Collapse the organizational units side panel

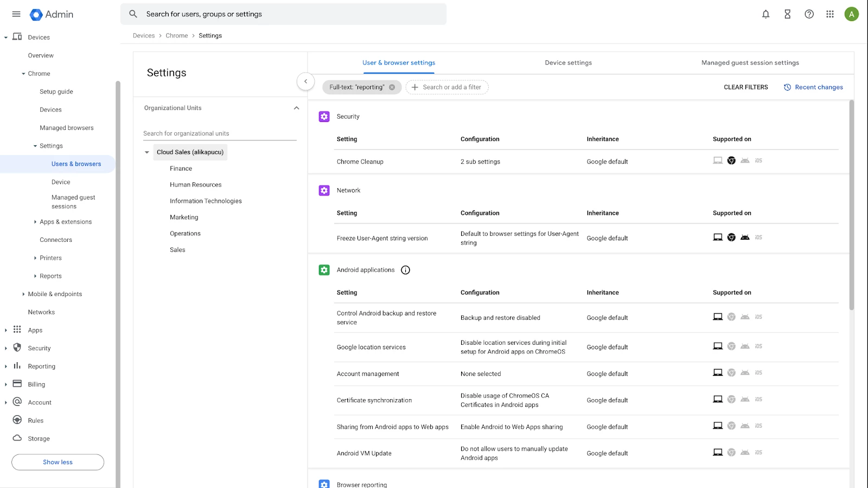pyautogui.click(x=305, y=81)
